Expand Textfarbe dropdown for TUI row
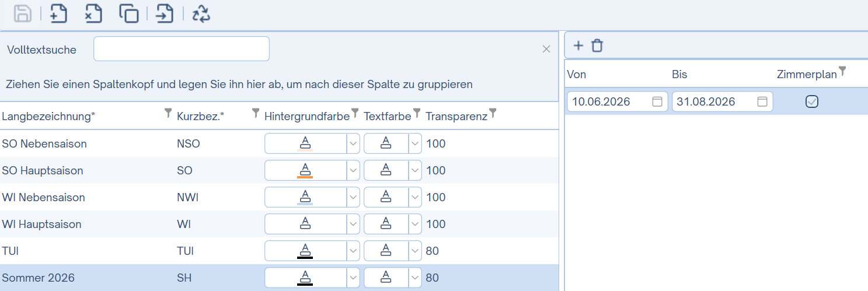Screen dimensions: 868x291 pos(414,251)
